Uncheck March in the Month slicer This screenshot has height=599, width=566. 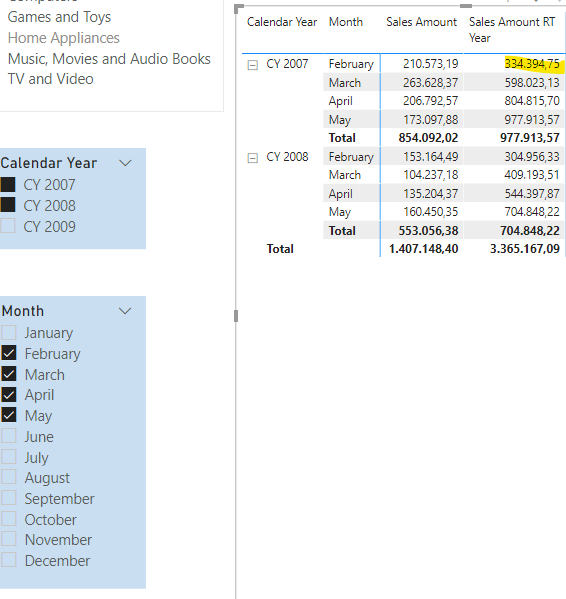pyautogui.click(x=9, y=374)
